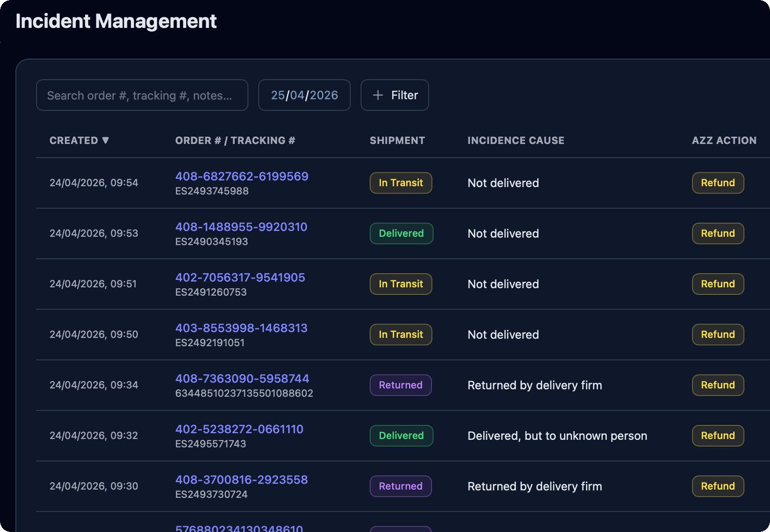Click Refund for order 408-7363090-5958744
Screen dimensions: 770x532
[x=718, y=385]
